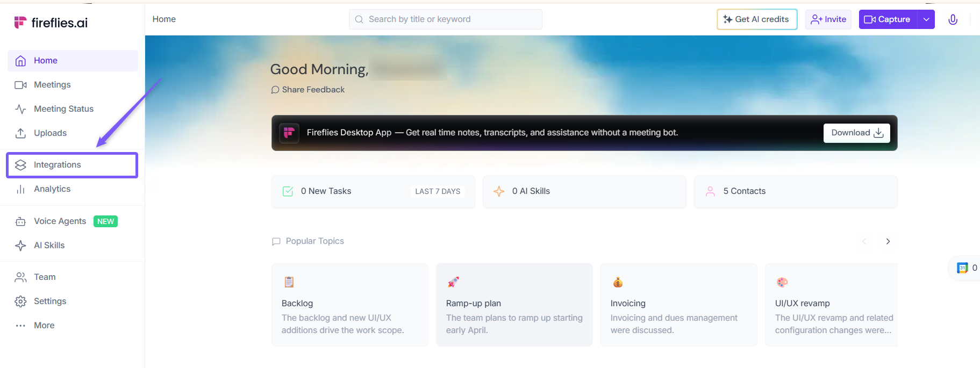Open Analytics from the sidebar
980x368 pixels.
coord(52,189)
